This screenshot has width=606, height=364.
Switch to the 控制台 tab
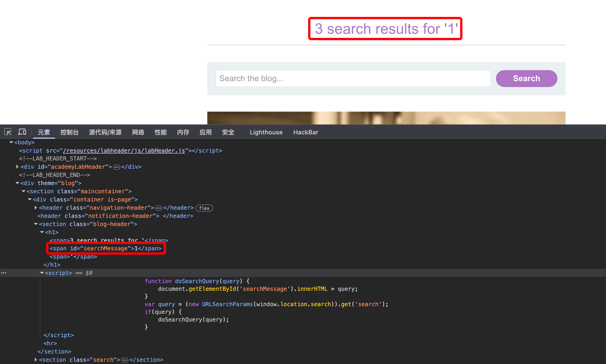[69, 132]
